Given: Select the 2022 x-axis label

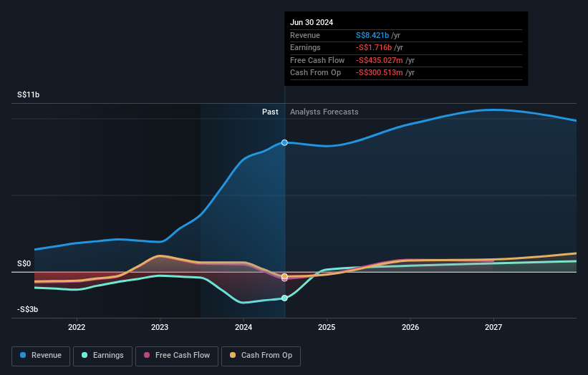Looking at the screenshot, I should pos(77,328).
